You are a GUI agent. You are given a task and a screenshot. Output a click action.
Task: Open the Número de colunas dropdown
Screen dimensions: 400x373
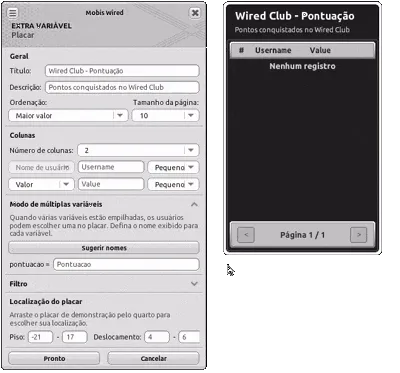click(138, 150)
